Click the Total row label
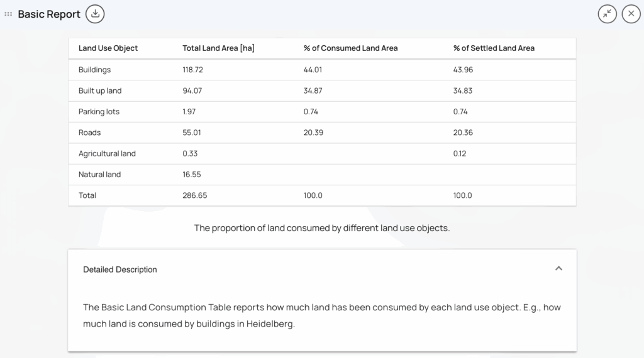This screenshot has width=644, height=358. coord(87,195)
